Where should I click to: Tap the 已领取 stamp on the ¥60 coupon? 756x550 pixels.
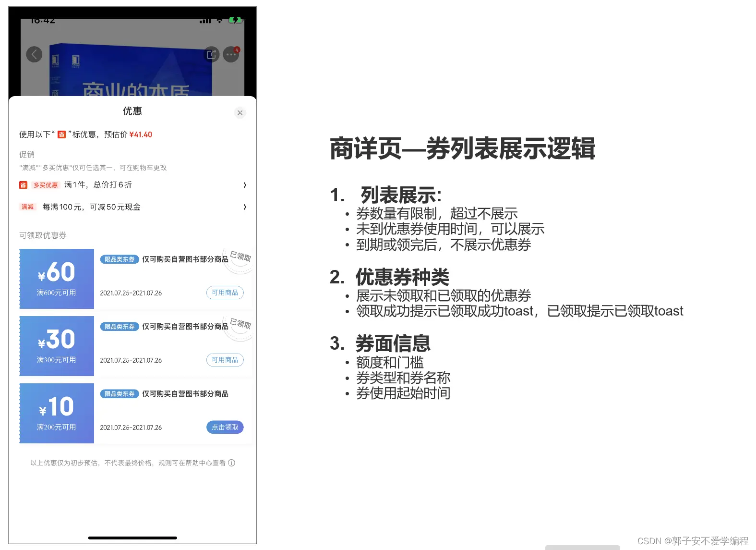pyautogui.click(x=240, y=260)
